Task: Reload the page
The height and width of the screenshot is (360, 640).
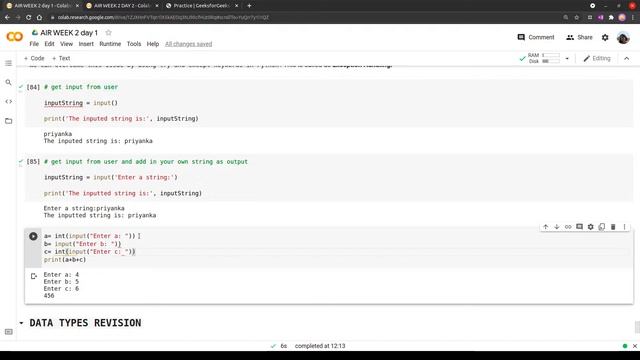Action: point(29,18)
